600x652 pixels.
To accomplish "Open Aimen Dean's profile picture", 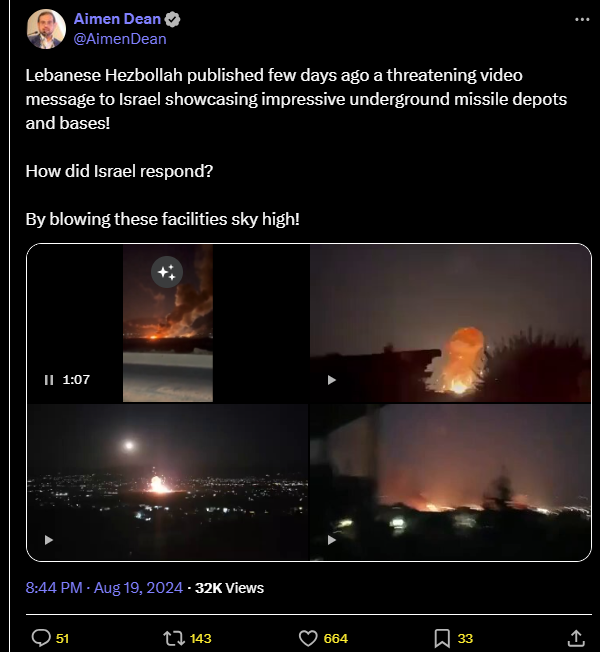I will [x=46, y=29].
